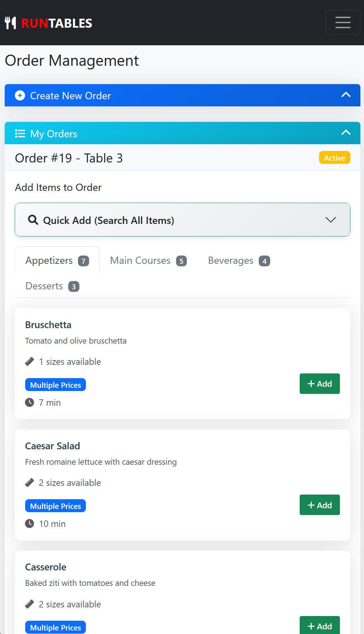Switch to the Desserts tab
This screenshot has width=364, height=634.
52,286
